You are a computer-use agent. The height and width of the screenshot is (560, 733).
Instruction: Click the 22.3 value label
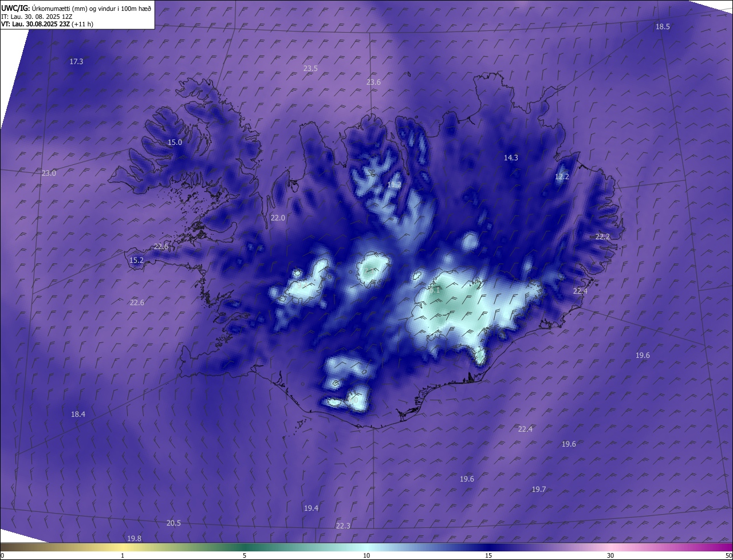tap(343, 526)
